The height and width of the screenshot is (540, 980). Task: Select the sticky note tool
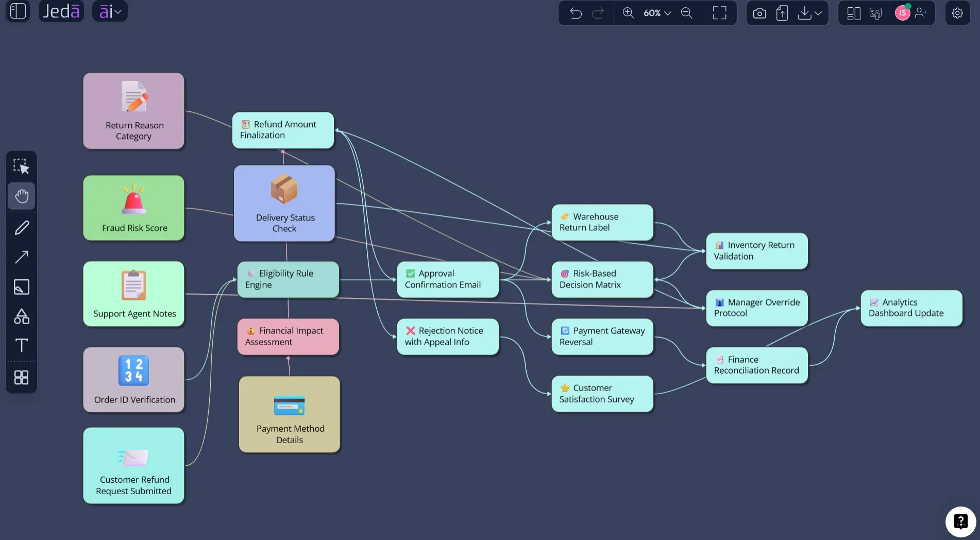(21, 286)
